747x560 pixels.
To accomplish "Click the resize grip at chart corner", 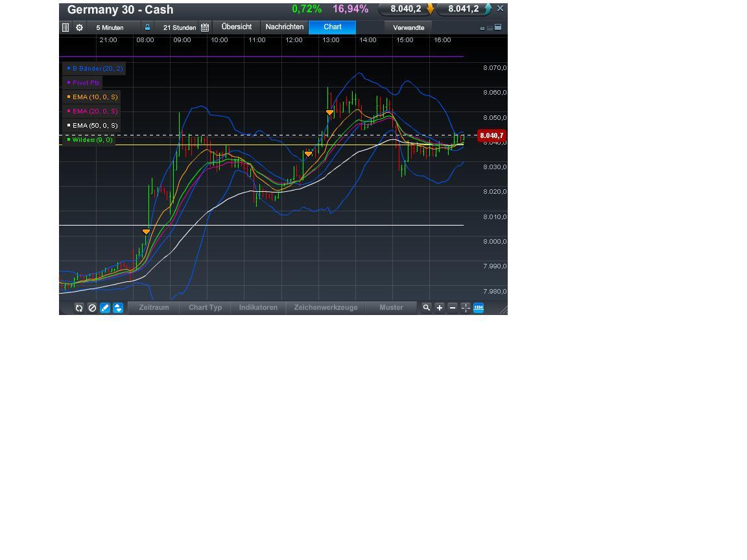I will point(503,310).
